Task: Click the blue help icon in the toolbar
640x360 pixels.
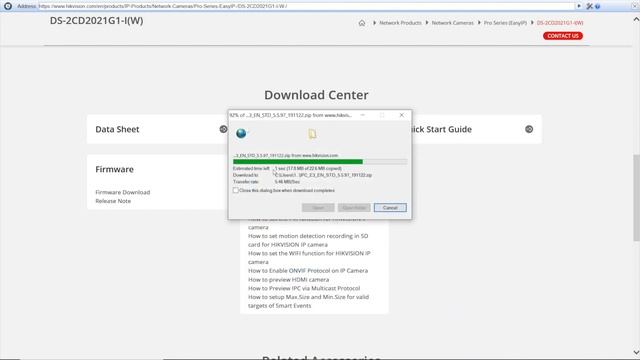Action: coord(598,6)
